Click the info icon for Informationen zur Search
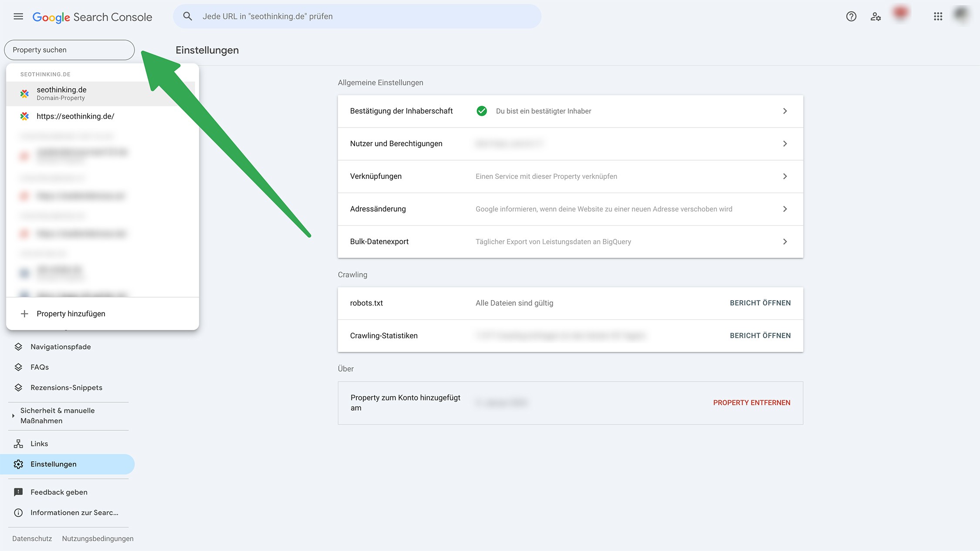Image resolution: width=980 pixels, height=551 pixels. click(18, 512)
